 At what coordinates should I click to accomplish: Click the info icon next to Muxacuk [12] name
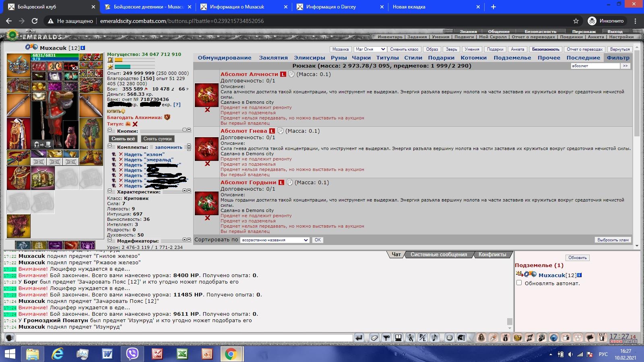[x=83, y=47]
